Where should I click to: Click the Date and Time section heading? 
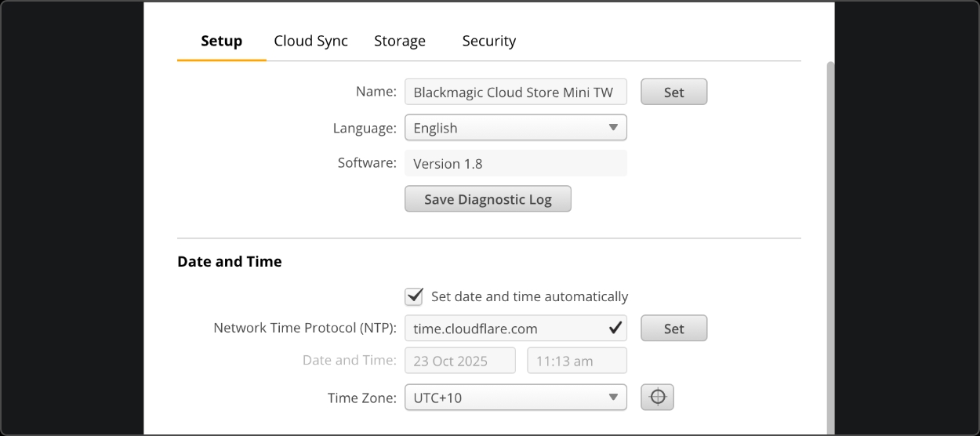(x=230, y=262)
